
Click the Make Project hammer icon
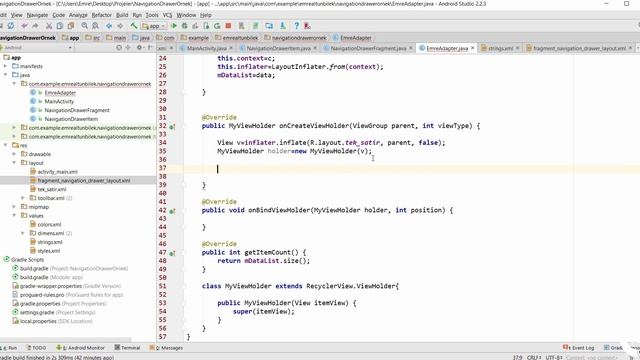[133, 26]
